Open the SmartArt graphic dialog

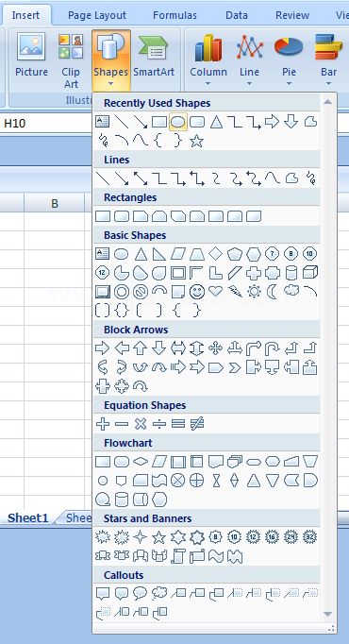pyautogui.click(x=154, y=56)
